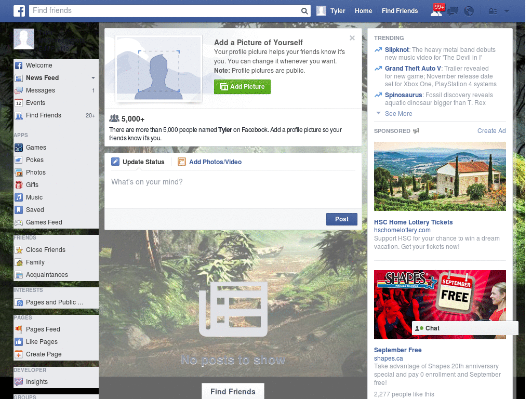Click the HSC Home Lottery Tickets title
Screen dimensions: 532x399
tap(413, 222)
